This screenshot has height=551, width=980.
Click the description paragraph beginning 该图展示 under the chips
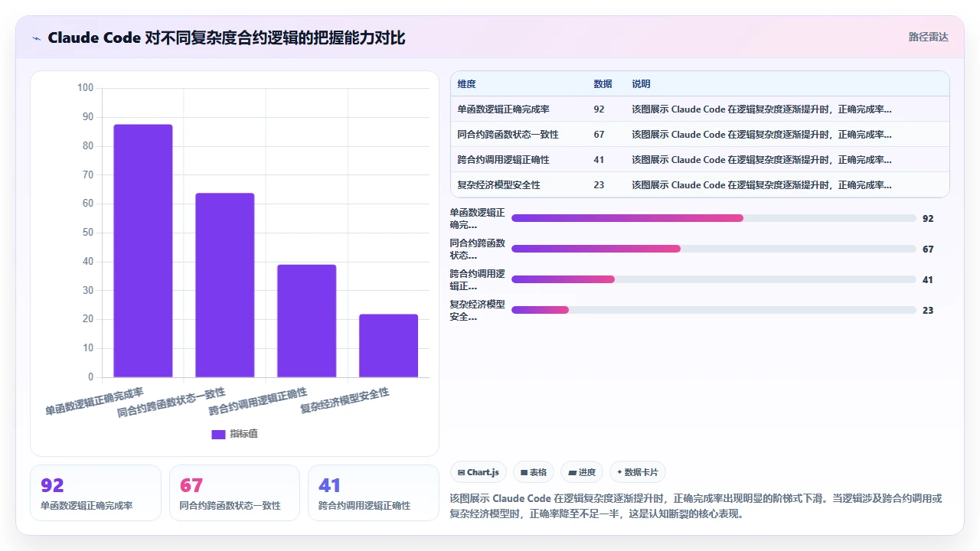point(696,506)
